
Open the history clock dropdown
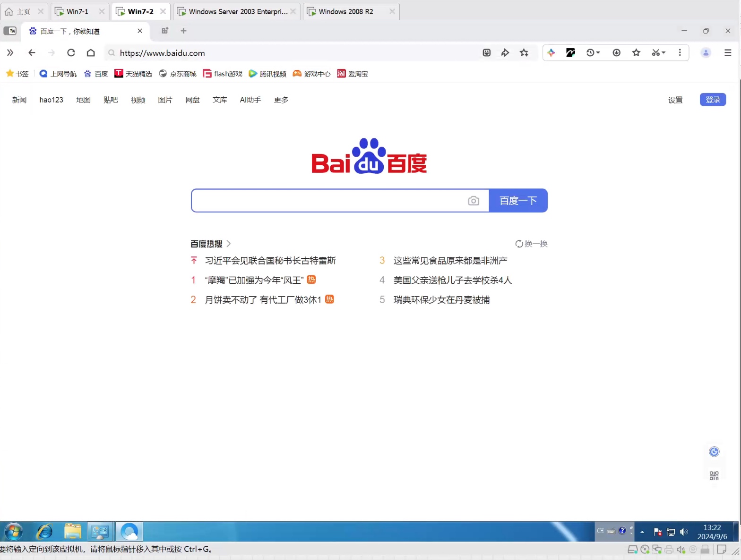(x=593, y=53)
